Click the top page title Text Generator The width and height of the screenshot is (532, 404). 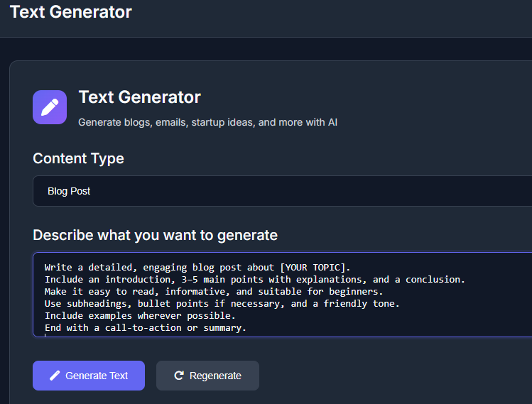[71, 12]
